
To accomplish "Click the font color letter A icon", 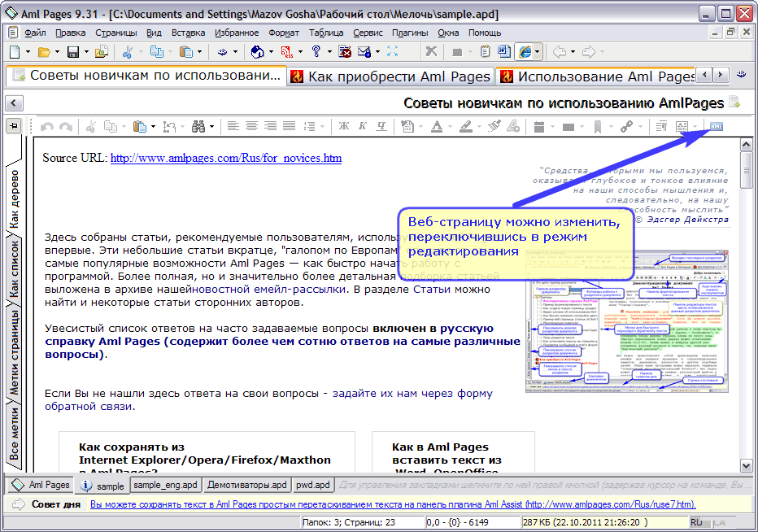I will 437,127.
